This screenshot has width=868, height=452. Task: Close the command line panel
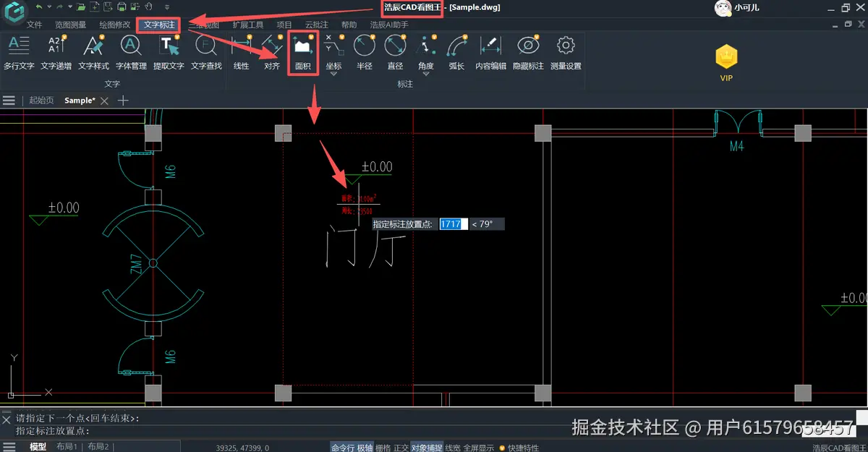(7, 419)
